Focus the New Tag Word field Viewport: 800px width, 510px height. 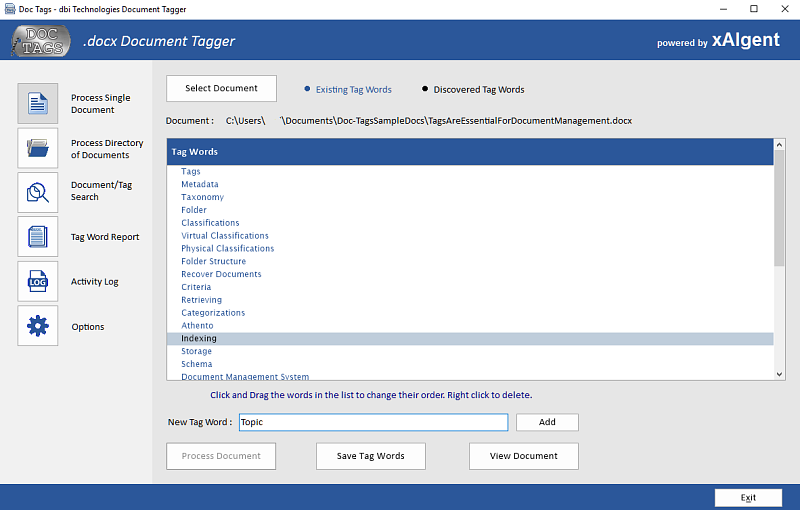[373, 422]
